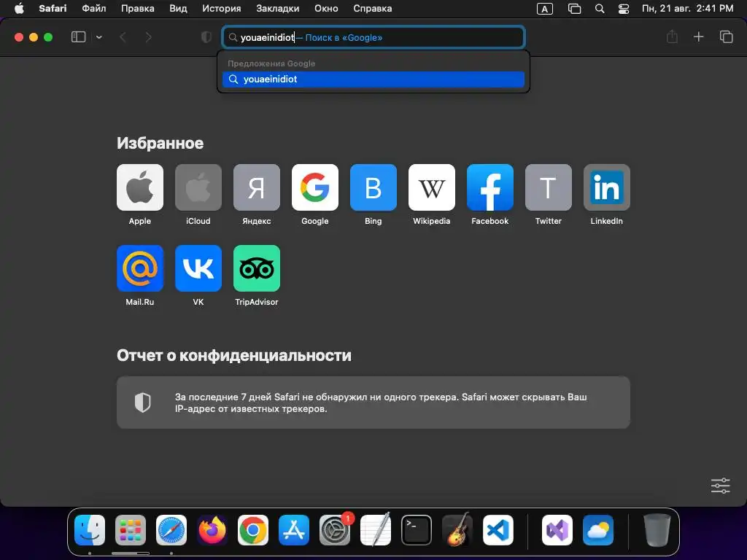Open Visual Studio from the Dock
The width and height of the screenshot is (747, 560).
point(557,530)
